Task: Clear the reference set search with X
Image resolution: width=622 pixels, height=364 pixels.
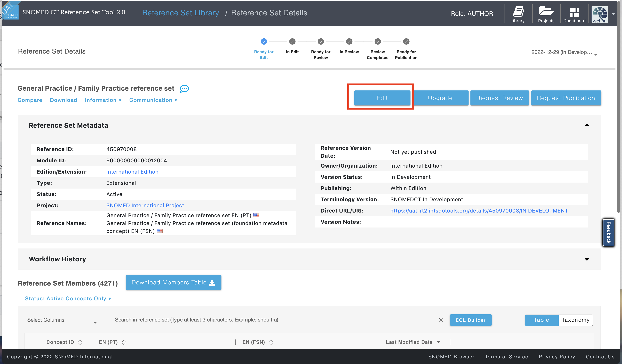Action: [441, 320]
